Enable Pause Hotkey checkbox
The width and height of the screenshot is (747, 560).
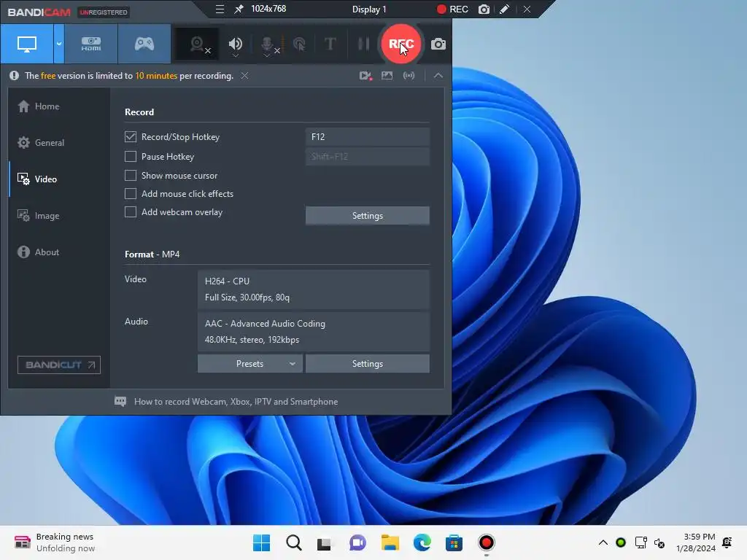[x=131, y=156]
